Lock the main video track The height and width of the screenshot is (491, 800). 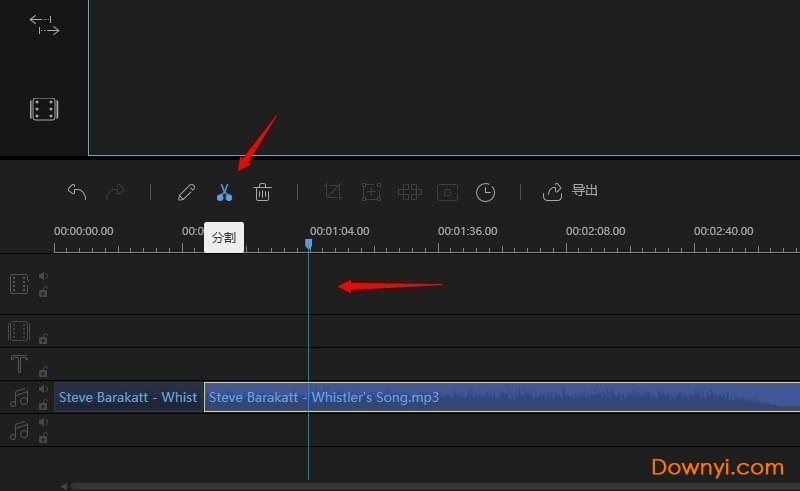(43, 292)
